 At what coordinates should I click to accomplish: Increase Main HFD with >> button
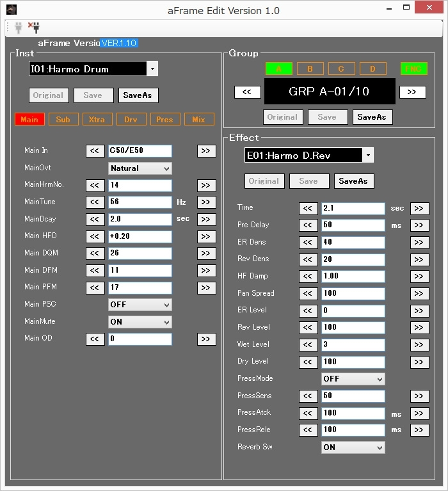point(206,236)
